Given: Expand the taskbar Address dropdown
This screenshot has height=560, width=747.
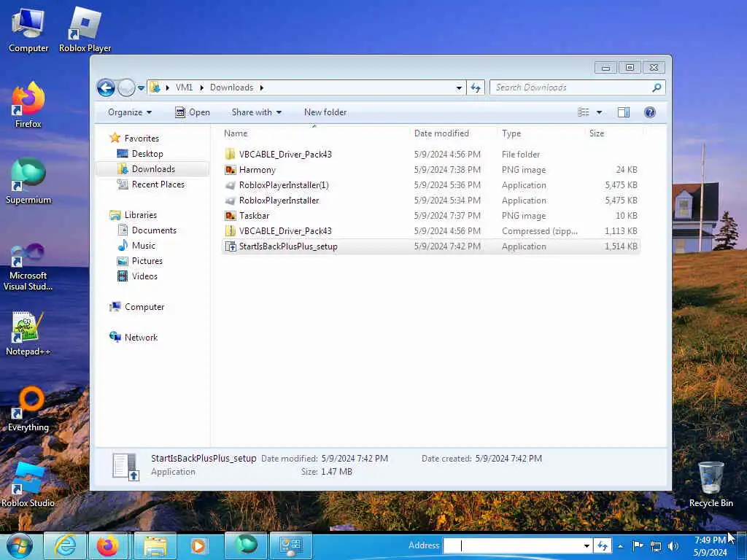Looking at the screenshot, I should point(587,546).
